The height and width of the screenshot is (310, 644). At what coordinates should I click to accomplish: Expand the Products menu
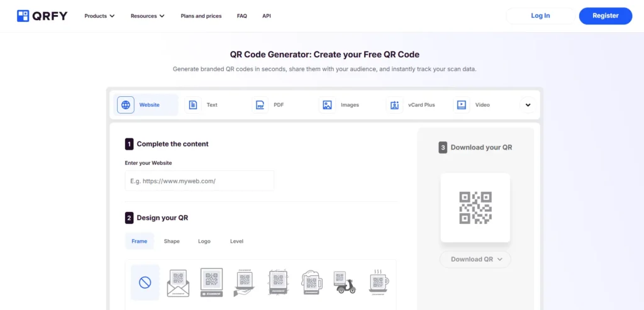[x=99, y=16]
